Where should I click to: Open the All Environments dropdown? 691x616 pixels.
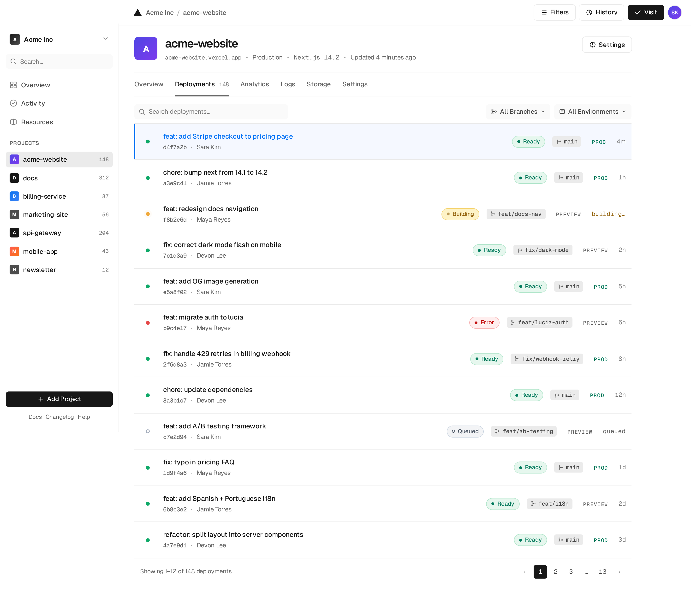(592, 112)
